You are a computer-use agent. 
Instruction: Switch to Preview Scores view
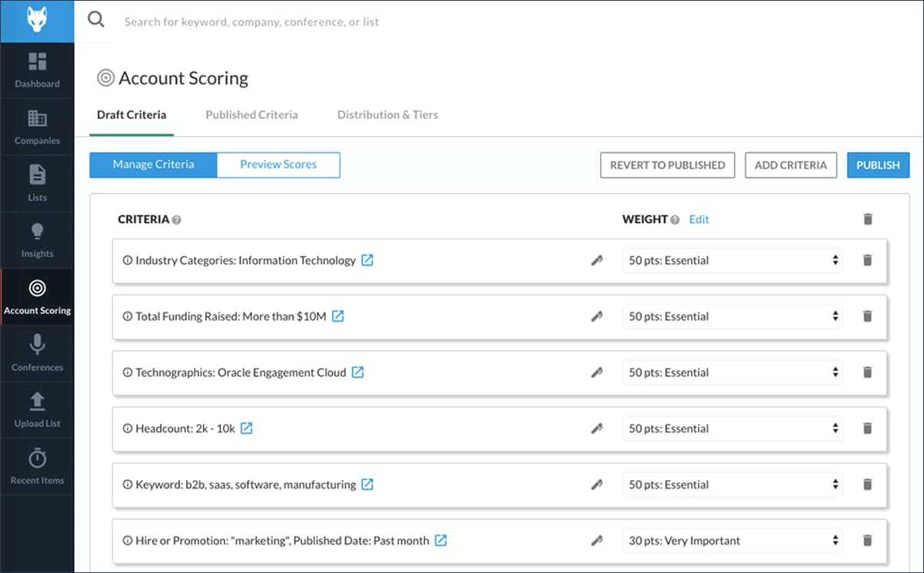click(x=278, y=164)
